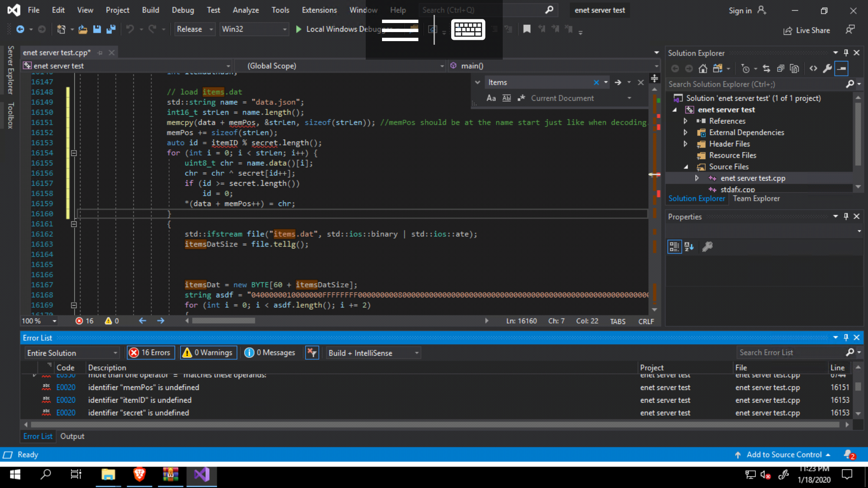Toggle auto-hide pin on Solution Explorer
This screenshot has width=868, height=488.
pos(846,52)
